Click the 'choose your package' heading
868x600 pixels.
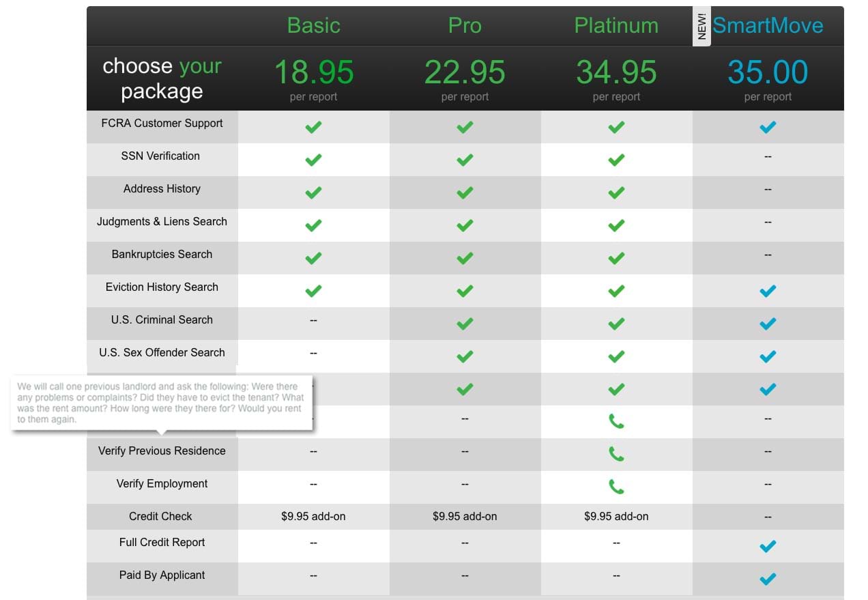[162, 78]
